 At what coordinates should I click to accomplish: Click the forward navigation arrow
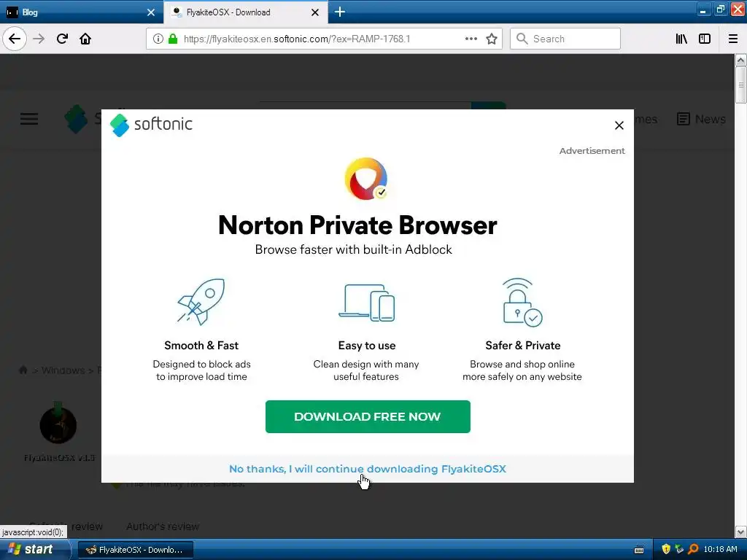(39, 39)
